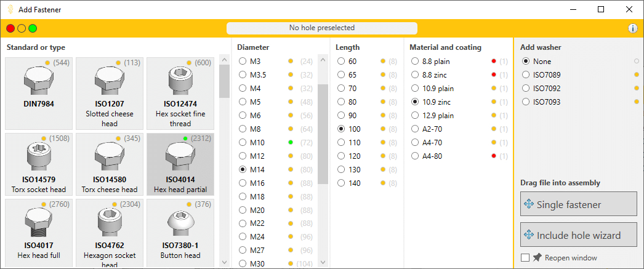Screen dimensions: 644x269
Task: Open the info icon in yellow bar
Action: pos(632,28)
